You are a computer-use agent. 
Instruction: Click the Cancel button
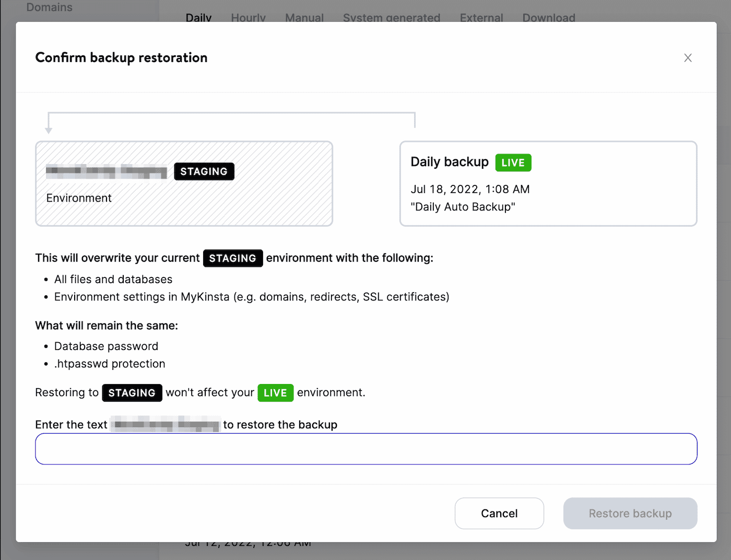point(499,513)
